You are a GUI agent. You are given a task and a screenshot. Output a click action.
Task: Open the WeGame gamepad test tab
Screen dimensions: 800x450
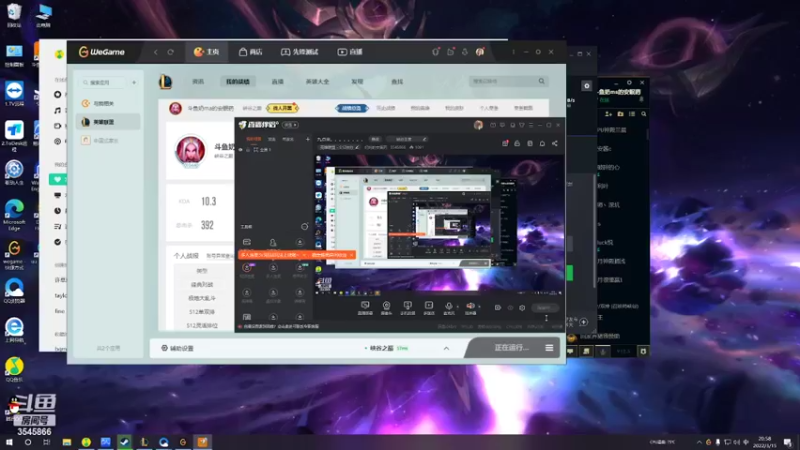click(x=299, y=52)
